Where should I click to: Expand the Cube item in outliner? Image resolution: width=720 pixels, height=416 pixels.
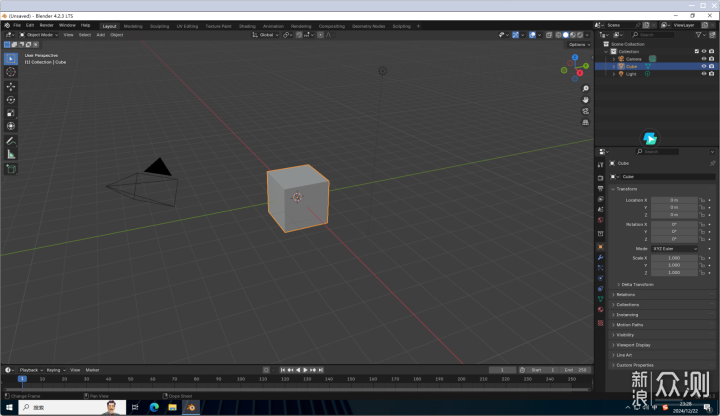click(614, 67)
